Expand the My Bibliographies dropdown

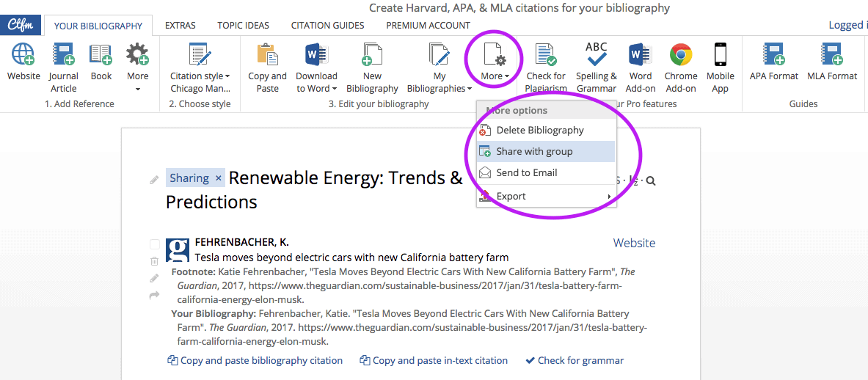440,82
